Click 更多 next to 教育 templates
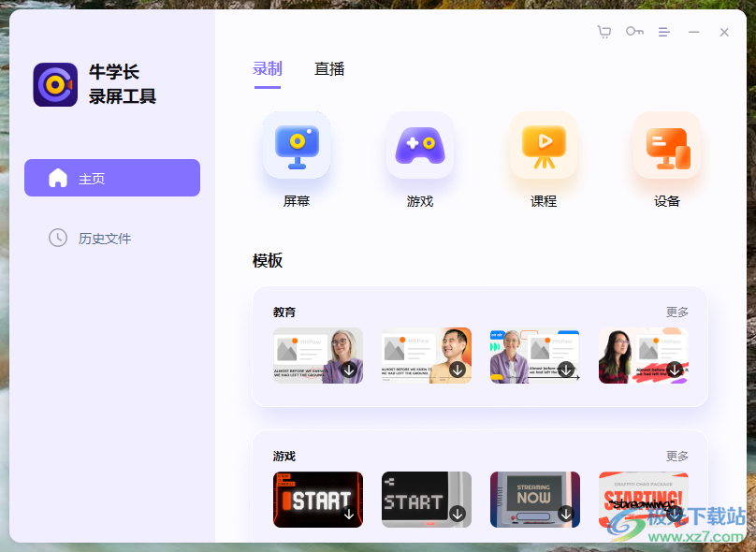 (x=676, y=311)
